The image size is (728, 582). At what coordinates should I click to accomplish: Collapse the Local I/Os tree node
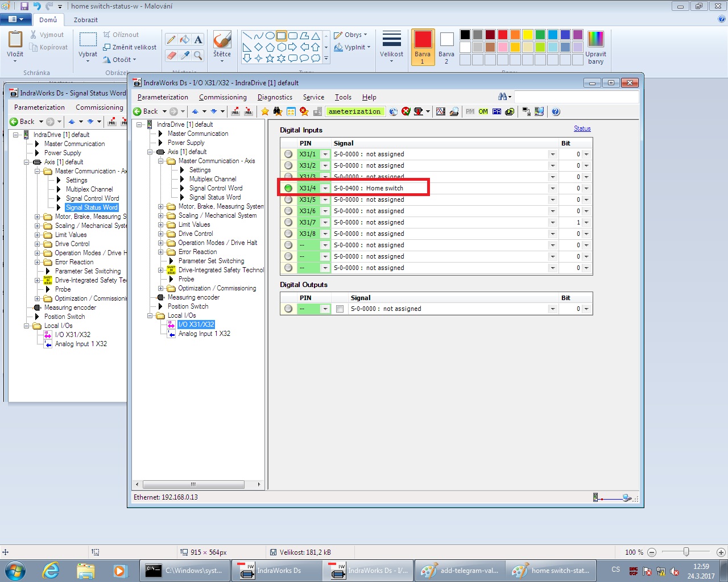coord(151,315)
